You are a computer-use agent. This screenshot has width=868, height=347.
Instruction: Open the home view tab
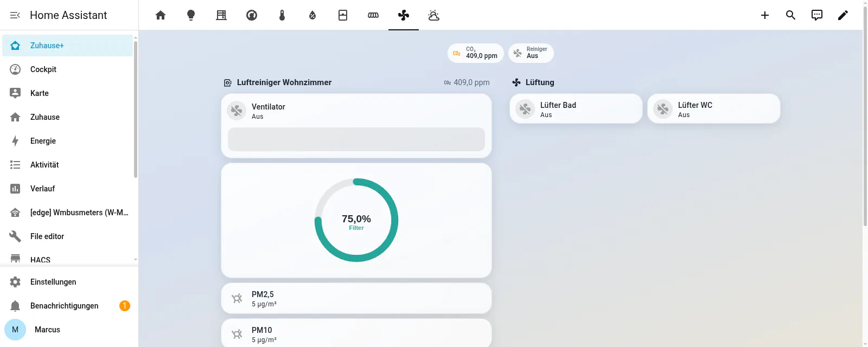pos(161,15)
